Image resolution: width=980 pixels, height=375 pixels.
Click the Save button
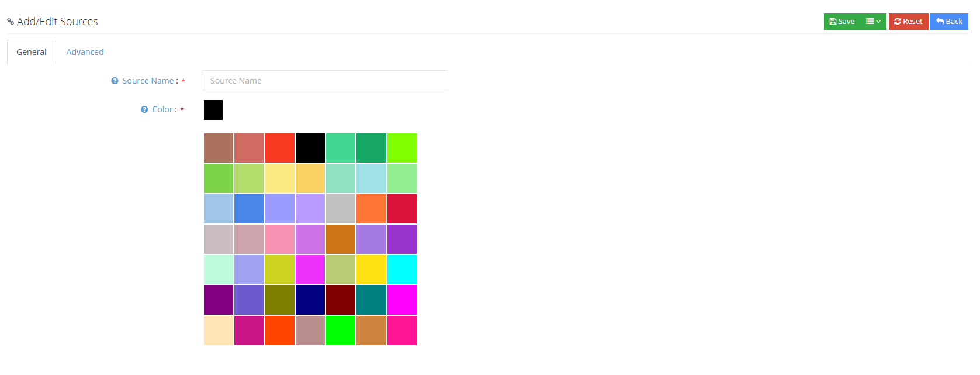coord(842,22)
